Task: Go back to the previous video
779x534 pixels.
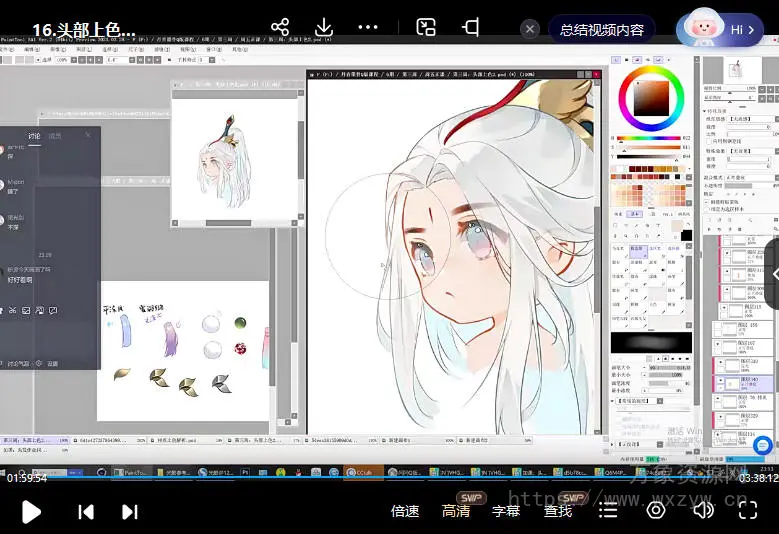Action: coord(87,512)
